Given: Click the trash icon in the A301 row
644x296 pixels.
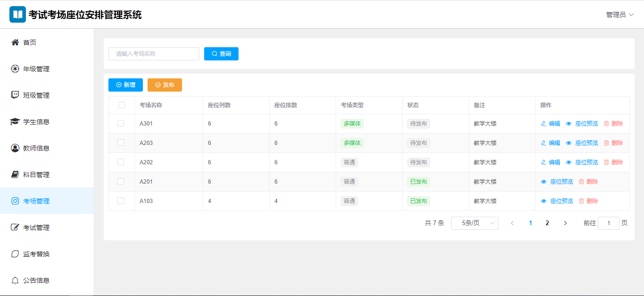Looking at the screenshot, I should point(606,124).
